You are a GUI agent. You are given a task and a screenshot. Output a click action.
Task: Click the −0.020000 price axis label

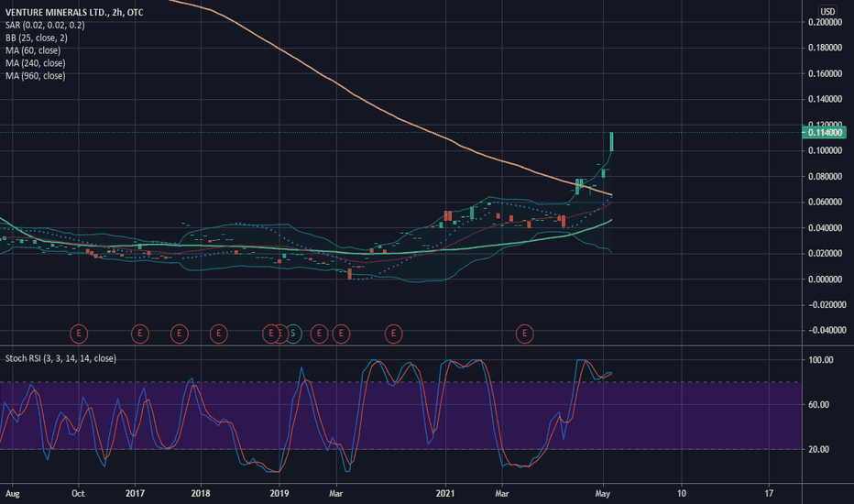(827, 304)
